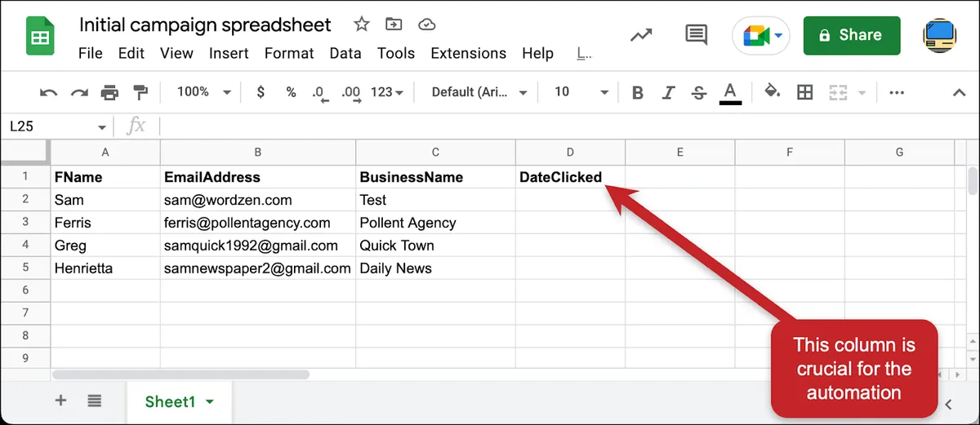Move document using folder icon
Viewport: 980px width, 425px height.
point(394,24)
